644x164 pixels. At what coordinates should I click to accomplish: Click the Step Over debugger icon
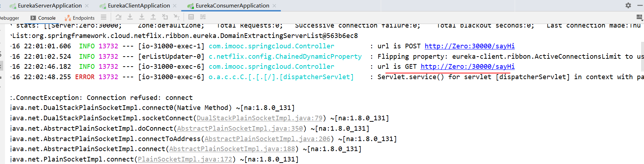point(119,17)
